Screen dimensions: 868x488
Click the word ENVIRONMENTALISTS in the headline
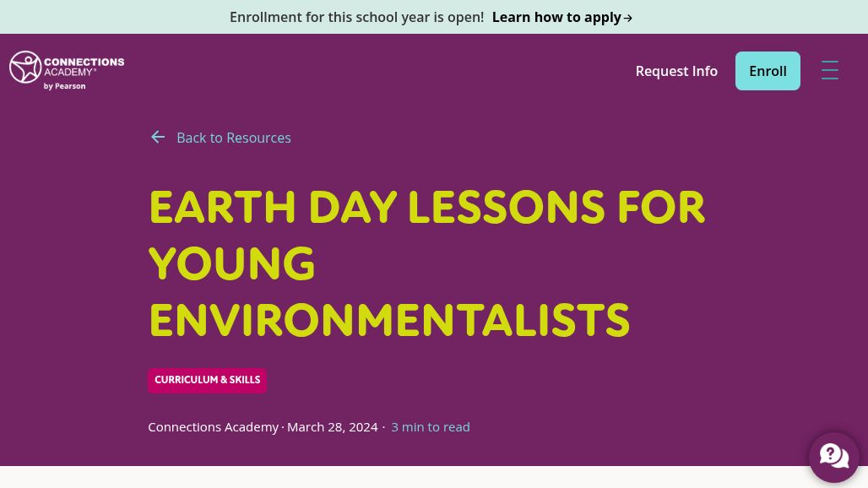tap(389, 321)
